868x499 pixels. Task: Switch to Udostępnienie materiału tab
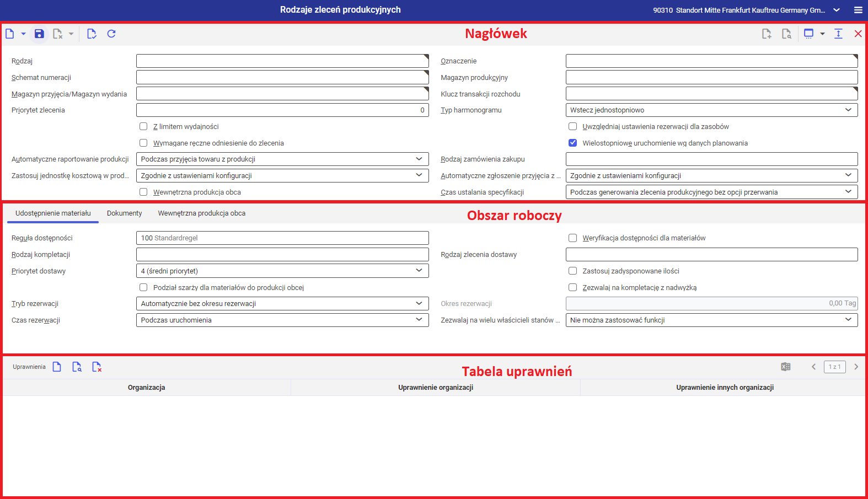[x=53, y=213]
